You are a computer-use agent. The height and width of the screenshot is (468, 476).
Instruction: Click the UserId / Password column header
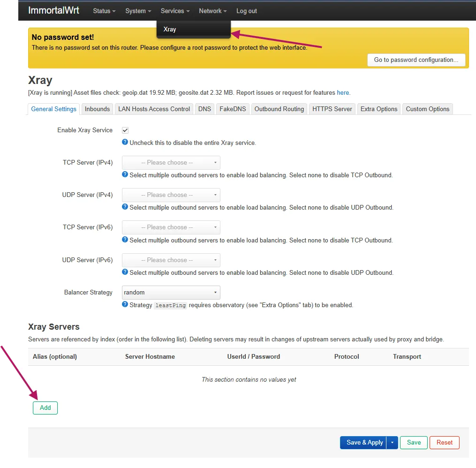pos(254,356)
